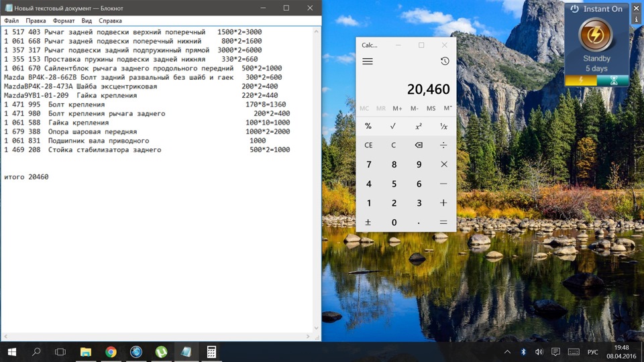This screenshot has height=362, width=644.
Task: Switch to Notepad taskbar icon
Action: 186,352
